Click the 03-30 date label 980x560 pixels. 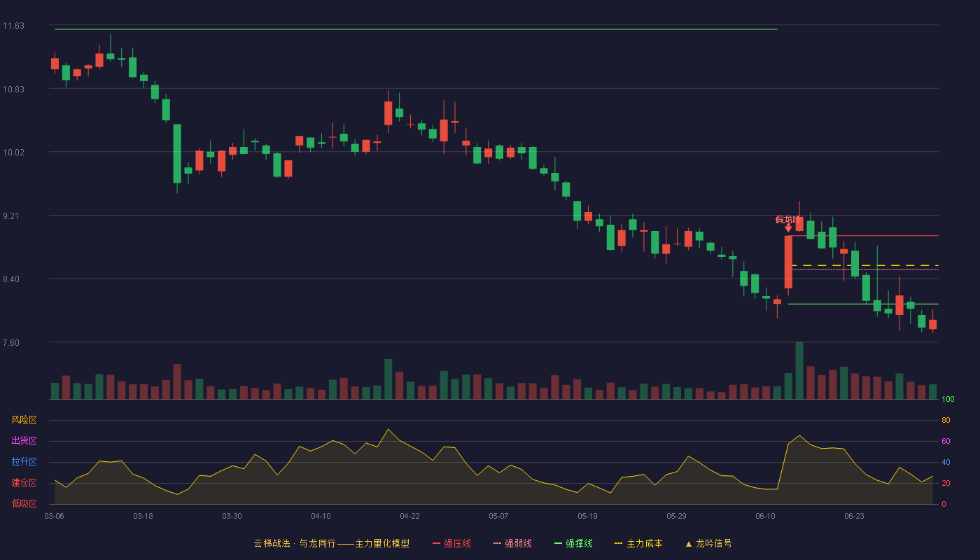point(232,516)
